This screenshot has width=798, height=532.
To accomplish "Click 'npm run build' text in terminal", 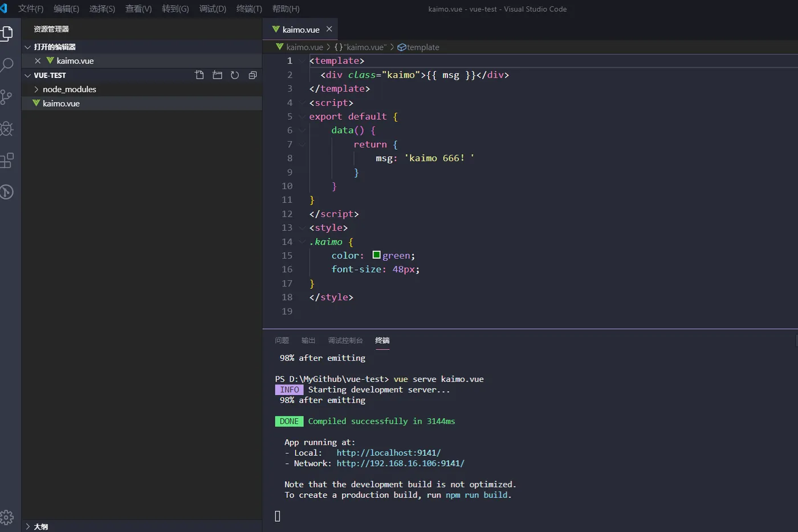I will pyautogui.click(x=477, y=495).
